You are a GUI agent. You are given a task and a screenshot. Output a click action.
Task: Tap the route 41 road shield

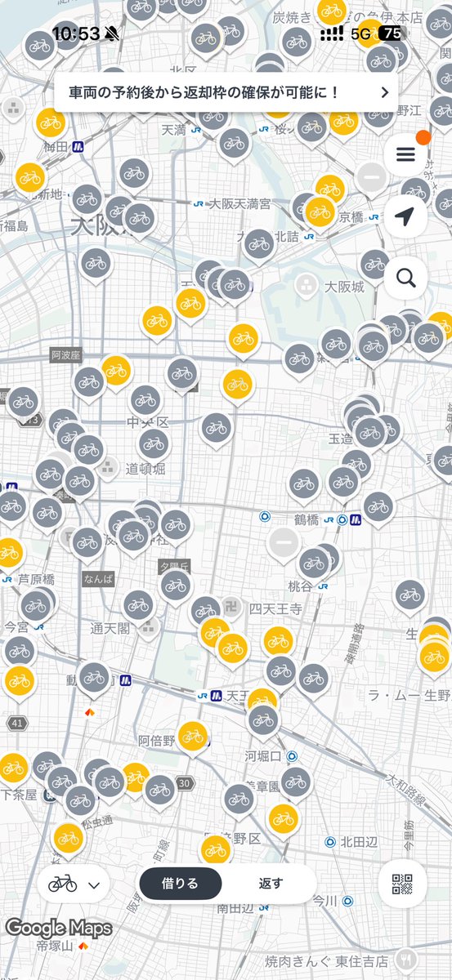17,724
